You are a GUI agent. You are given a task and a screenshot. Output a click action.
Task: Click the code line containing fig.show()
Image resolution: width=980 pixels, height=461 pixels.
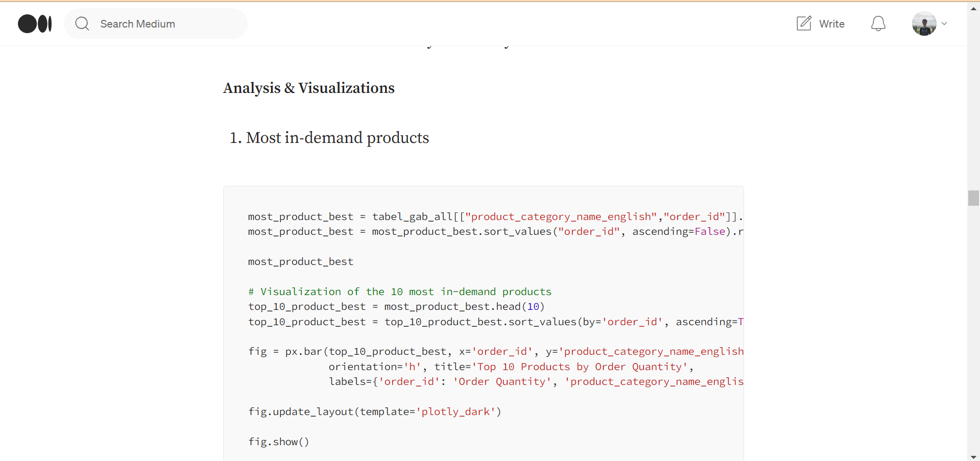[279, 441]
